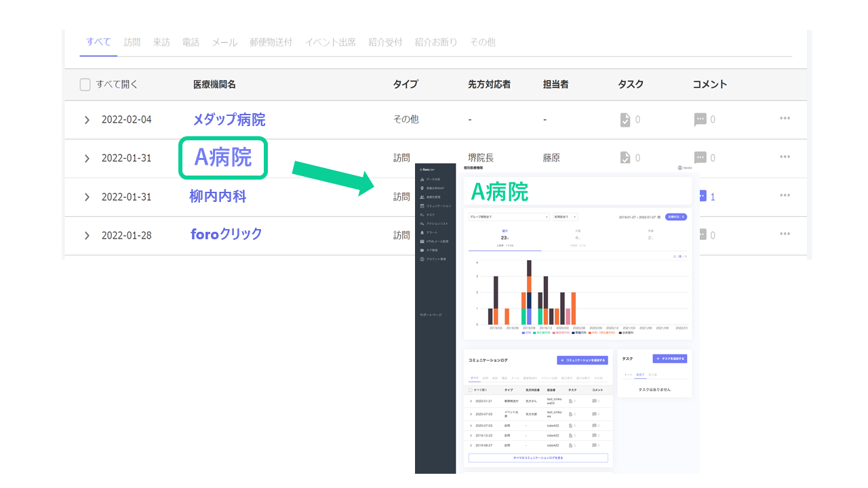Expand the 2022-01-31 柳内内科 row

pyautogui.click(x=87, y=197)
